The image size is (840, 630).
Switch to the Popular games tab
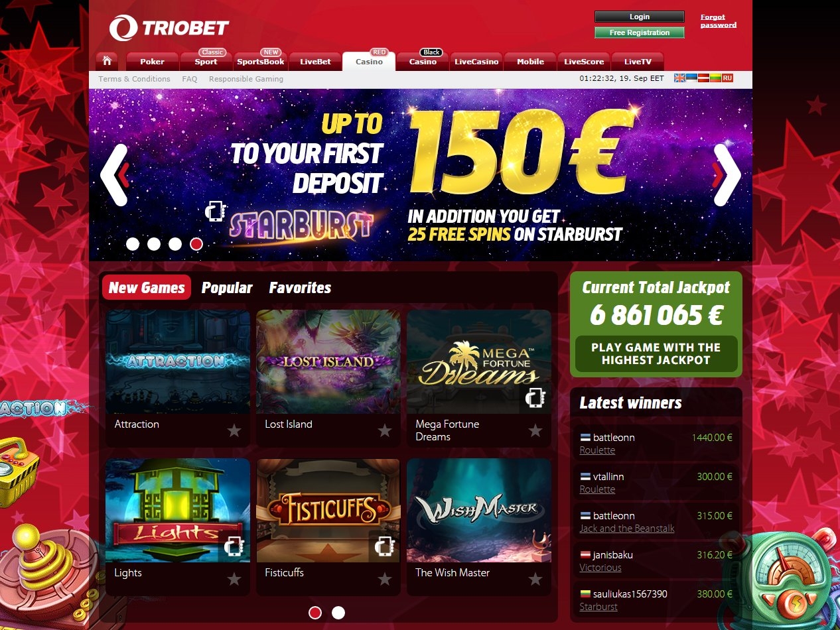click(x=227, y=288)
